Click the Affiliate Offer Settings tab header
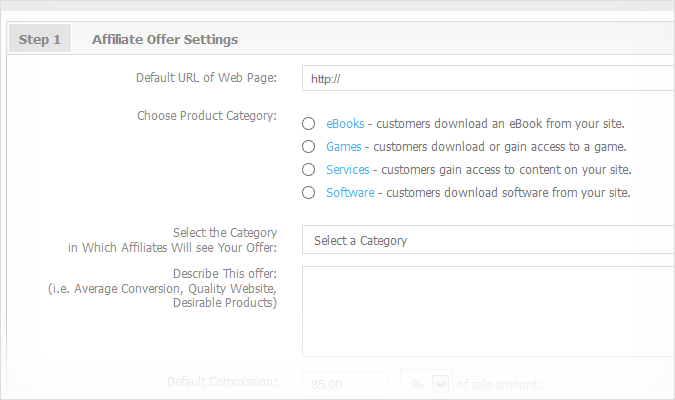The image size is (675, 400). coord(165,40)
